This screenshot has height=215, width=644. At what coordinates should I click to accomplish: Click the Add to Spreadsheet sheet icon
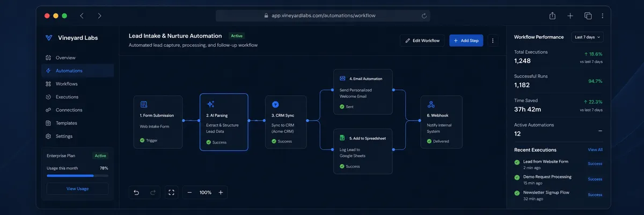(342, 138)
